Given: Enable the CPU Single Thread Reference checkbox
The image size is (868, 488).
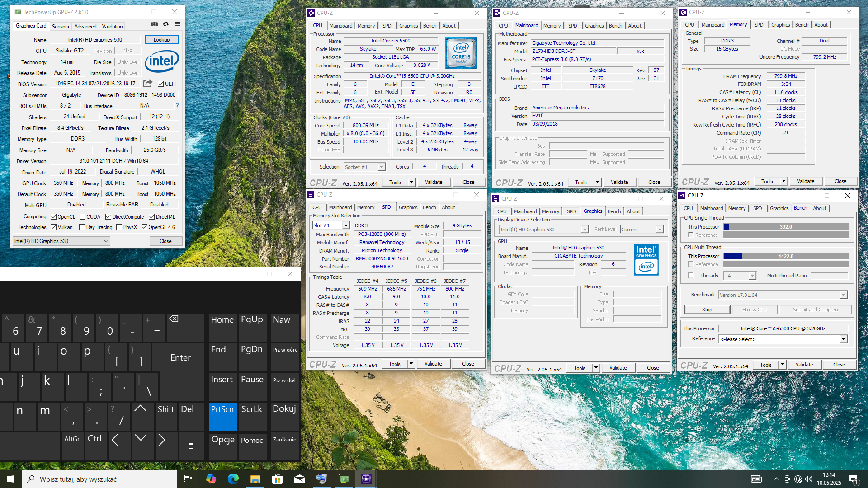Looking at the screenshot, I should (691, 235).
